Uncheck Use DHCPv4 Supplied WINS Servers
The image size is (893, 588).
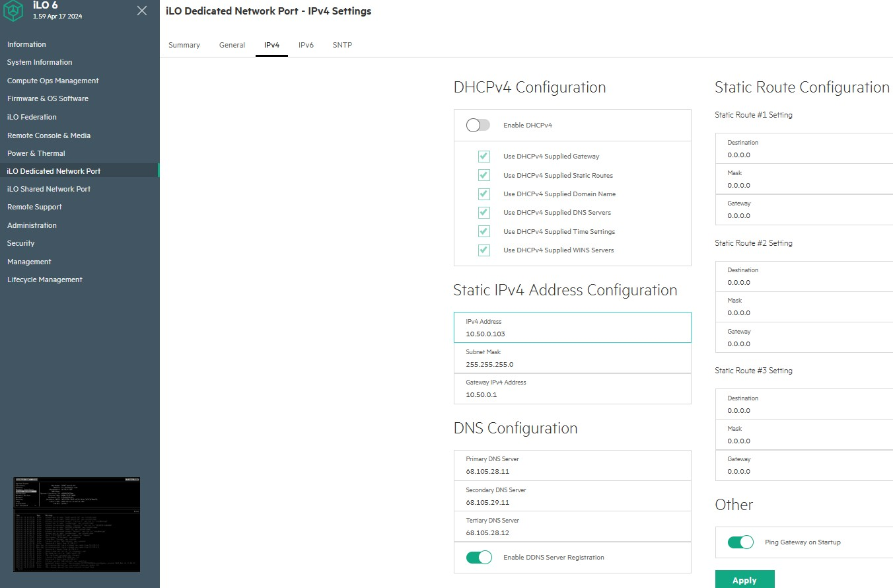coord(483,250)
